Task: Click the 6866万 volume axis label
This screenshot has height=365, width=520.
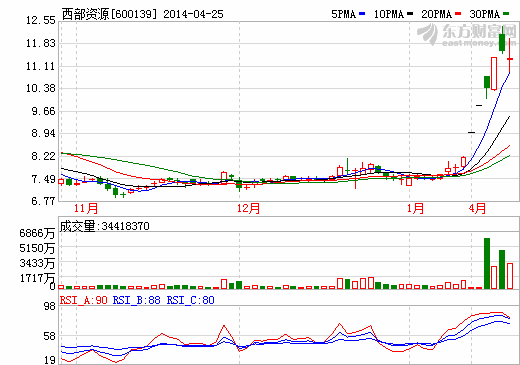Action: pyautogui.click(x=37, y=233)
